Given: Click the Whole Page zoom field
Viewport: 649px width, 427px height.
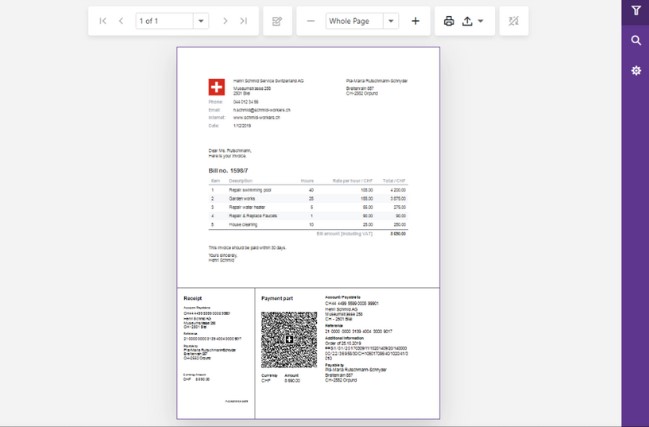Looking at the screenshot, I should pyautogui.click(x=353, y=21).
